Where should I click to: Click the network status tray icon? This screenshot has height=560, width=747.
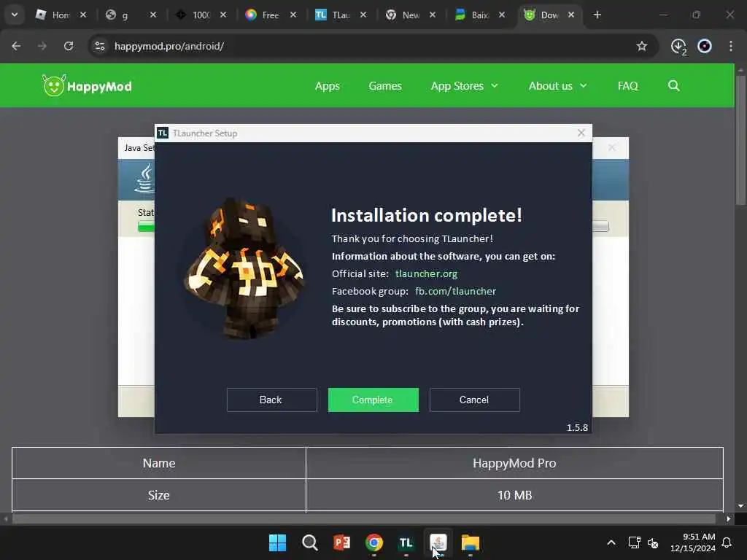[634, 542]
